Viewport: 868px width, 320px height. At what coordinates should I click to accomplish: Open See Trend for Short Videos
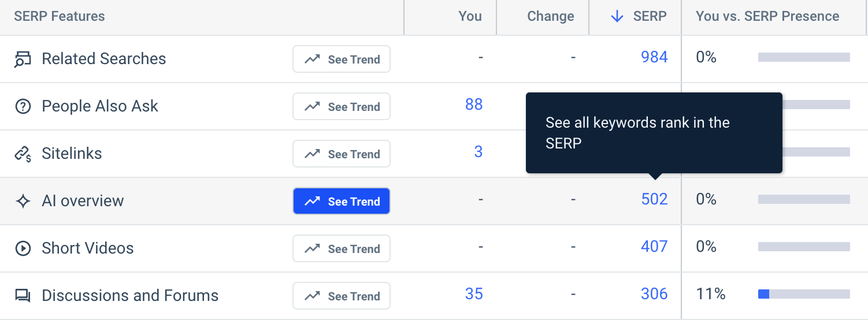[x=342, y=248]
